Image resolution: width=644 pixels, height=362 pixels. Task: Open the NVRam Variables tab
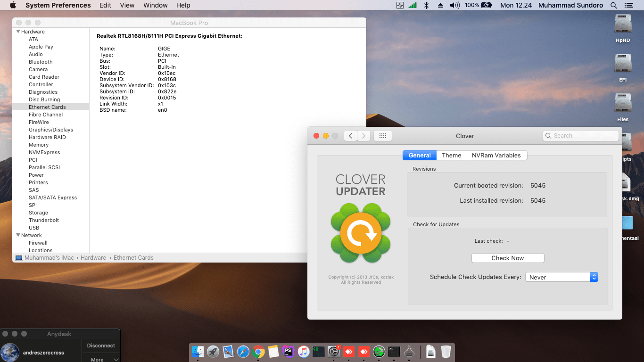[496, 155]
